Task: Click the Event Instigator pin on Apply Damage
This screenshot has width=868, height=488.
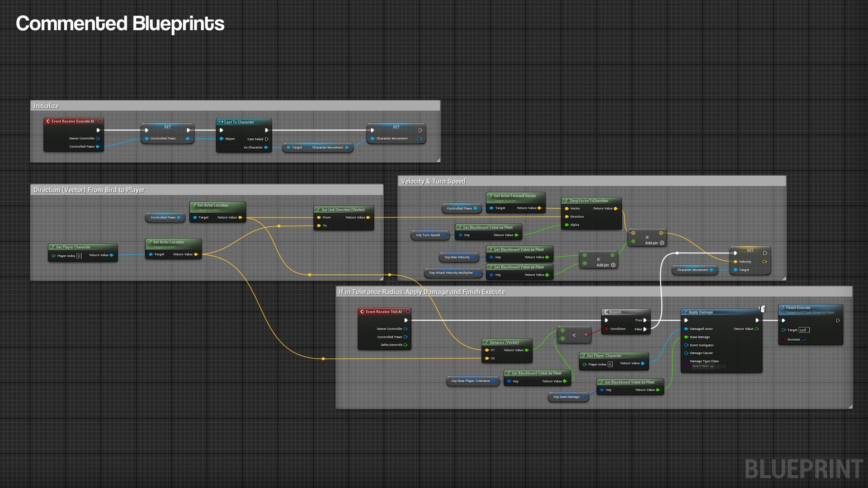Action: click(x=686, y=345)
